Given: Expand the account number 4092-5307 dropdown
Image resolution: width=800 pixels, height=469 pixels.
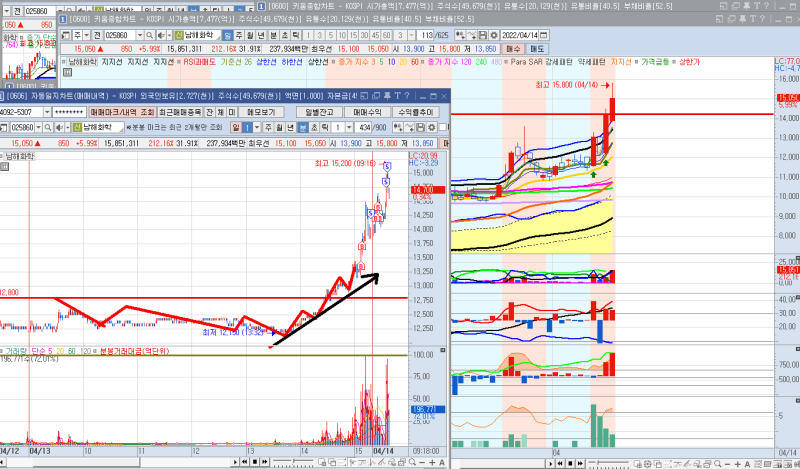Looking at the screenshot, I should click(47, 112).
